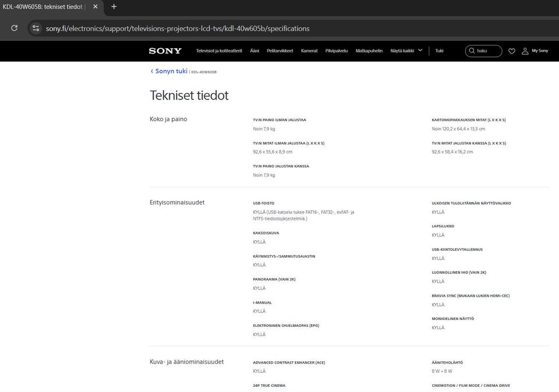559x392 pixels.
Task: Reload the page with the refresh icon
Action: (x=14, y=28)
